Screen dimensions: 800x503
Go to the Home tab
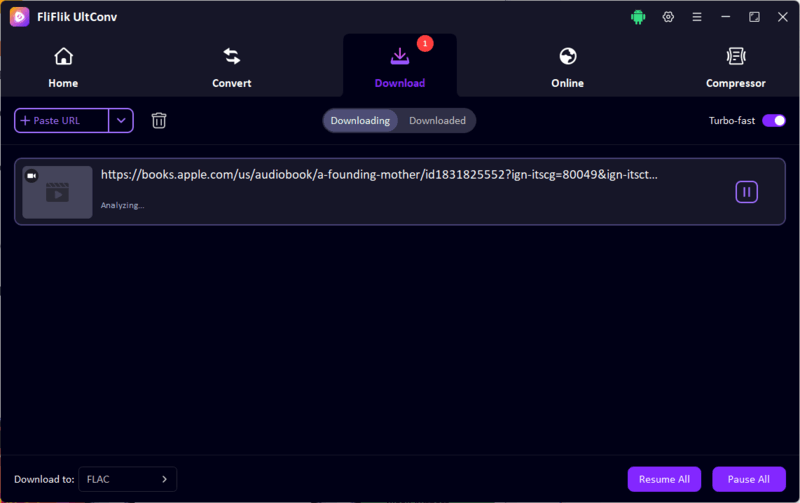[x=63, y=67]
